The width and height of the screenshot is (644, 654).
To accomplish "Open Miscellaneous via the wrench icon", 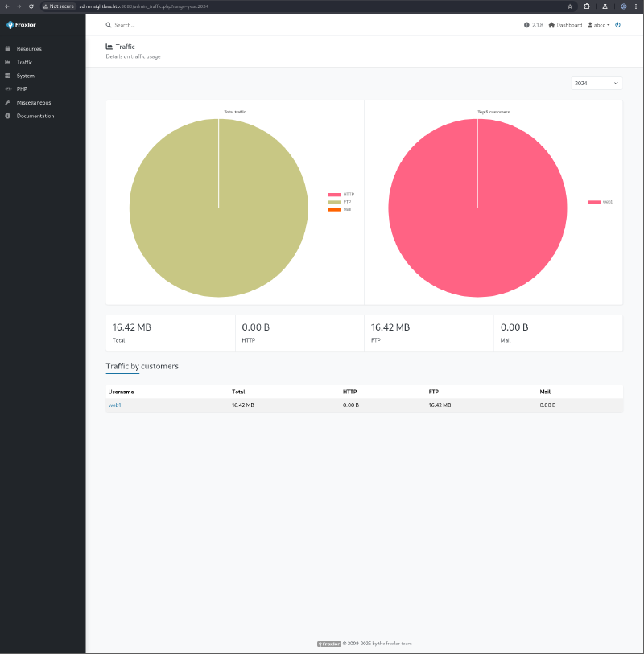I will tap(9, 102).
